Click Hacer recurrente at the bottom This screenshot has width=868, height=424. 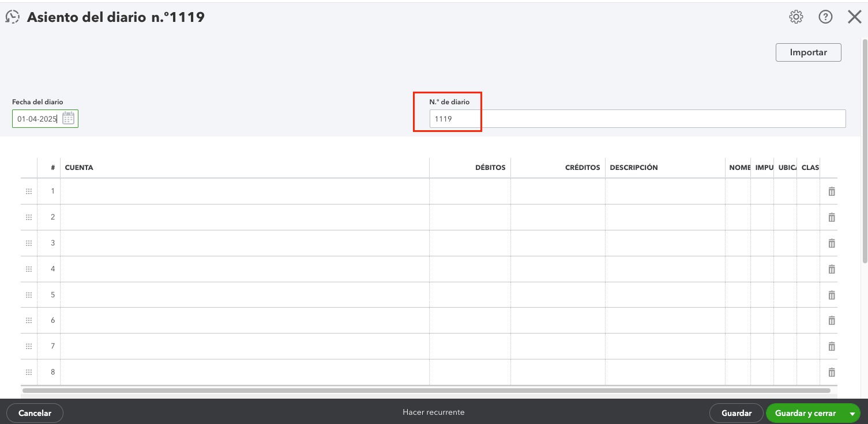[x=433, y=412]
